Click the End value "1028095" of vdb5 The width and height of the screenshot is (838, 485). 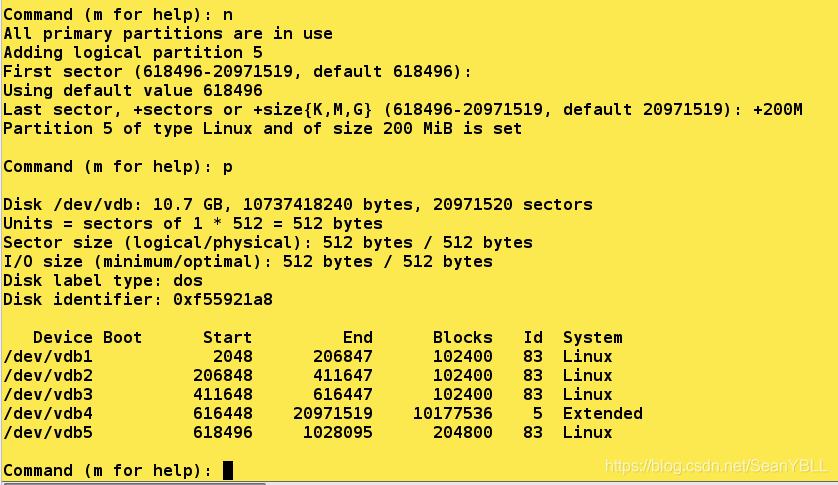coord(338,433)
